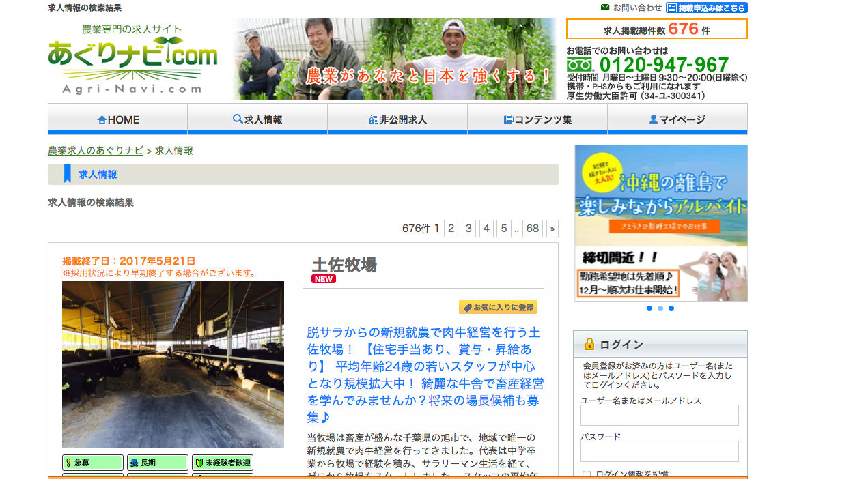Image resolution: width=868 pixels, height=479 pixels.
Task: Open the 非公開求人 navigation tab
Action: (x=397, y=119)
